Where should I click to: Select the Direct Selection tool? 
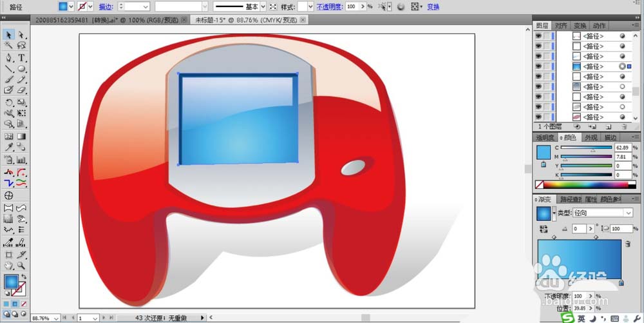click(21, 35)
